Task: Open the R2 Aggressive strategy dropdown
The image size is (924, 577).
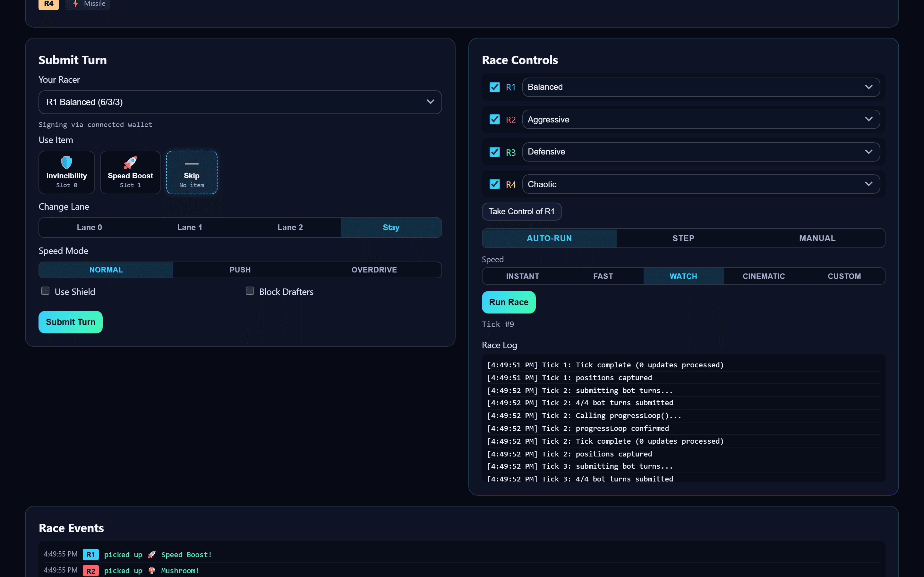Action: (x=701, y=120)
